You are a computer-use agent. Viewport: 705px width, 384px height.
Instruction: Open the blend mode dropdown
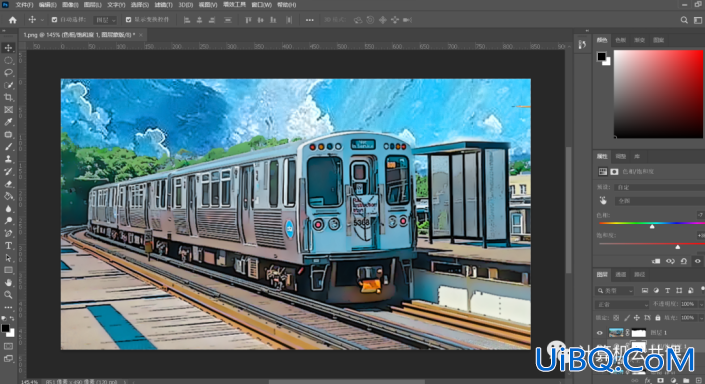click(622, 304)
